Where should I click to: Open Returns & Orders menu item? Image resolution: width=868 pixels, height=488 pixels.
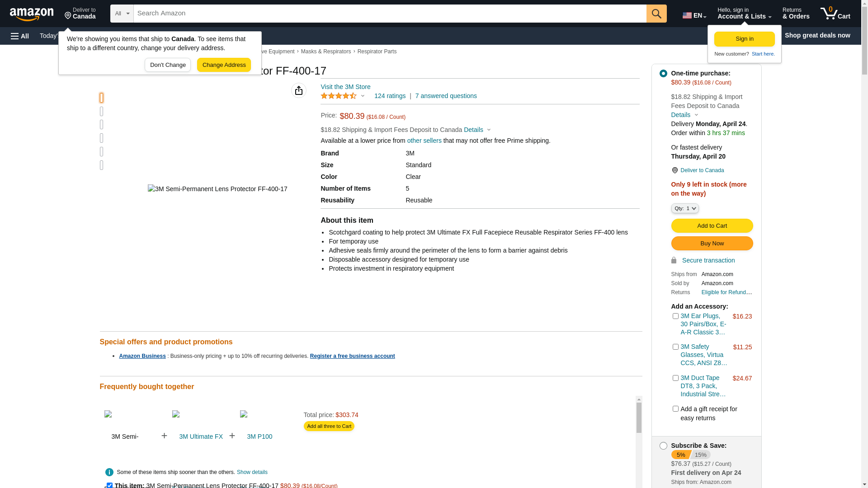tap(796, 14)
